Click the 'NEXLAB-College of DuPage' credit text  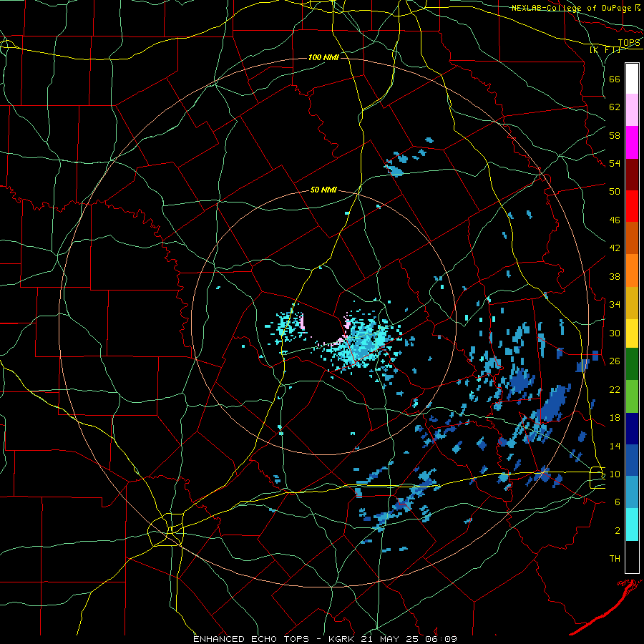571,8
